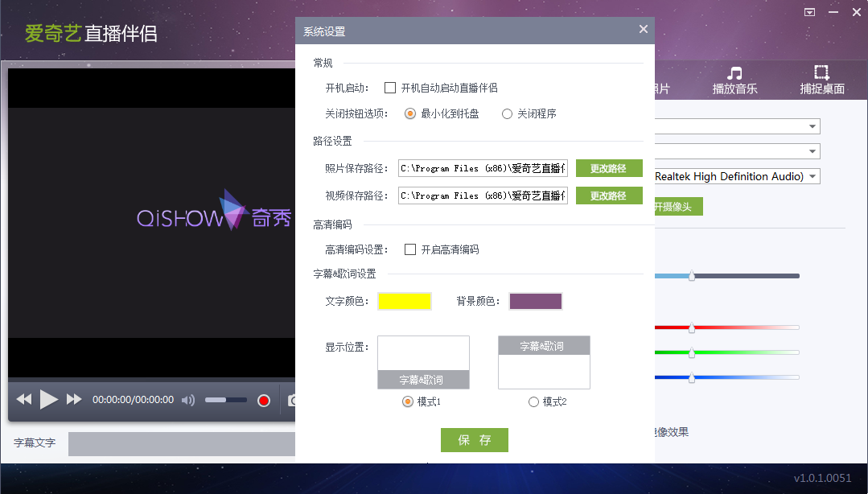
Task: Click the 爱奇艺直播伴侣 logo title
Action: tap(92, 33)
